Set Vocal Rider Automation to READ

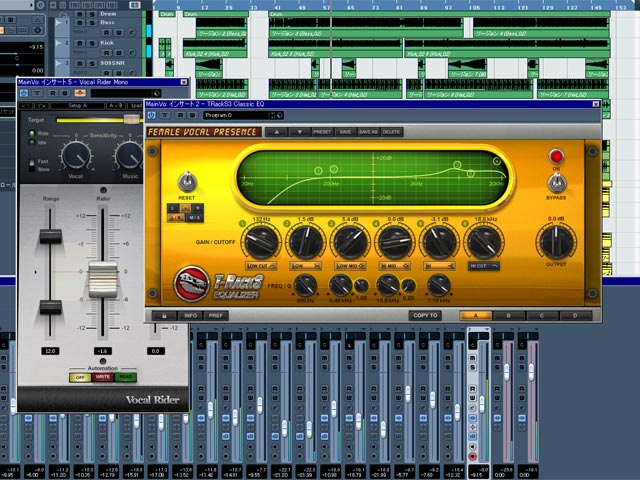[125, 377]
